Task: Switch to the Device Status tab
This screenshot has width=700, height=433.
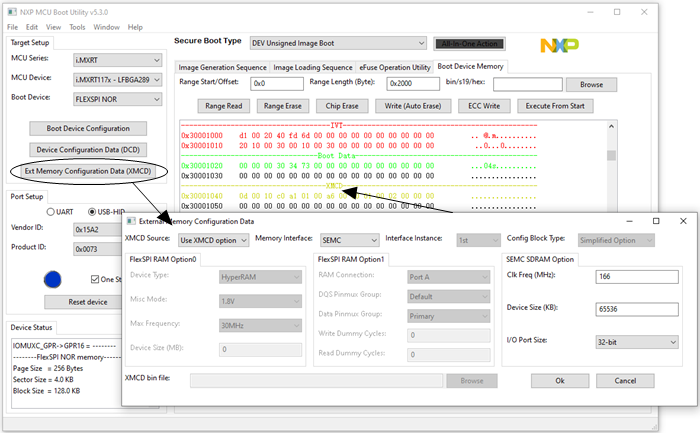Action: (31, 328)
